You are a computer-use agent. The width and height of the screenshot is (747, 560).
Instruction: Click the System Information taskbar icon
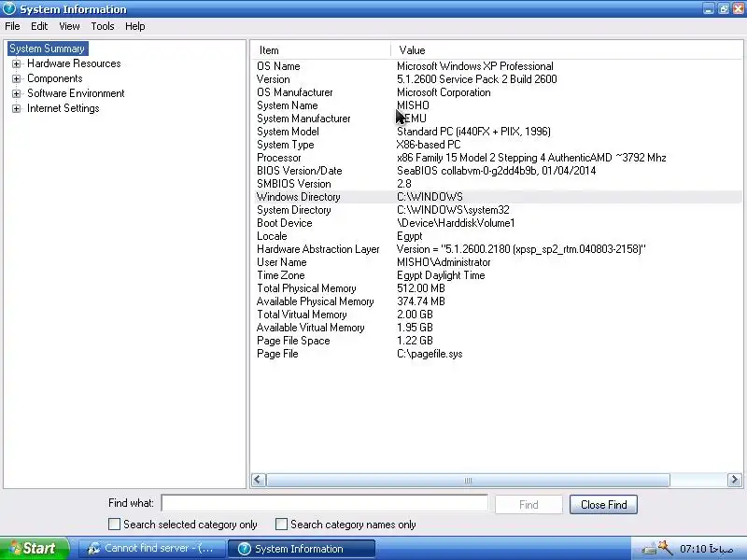245,549
